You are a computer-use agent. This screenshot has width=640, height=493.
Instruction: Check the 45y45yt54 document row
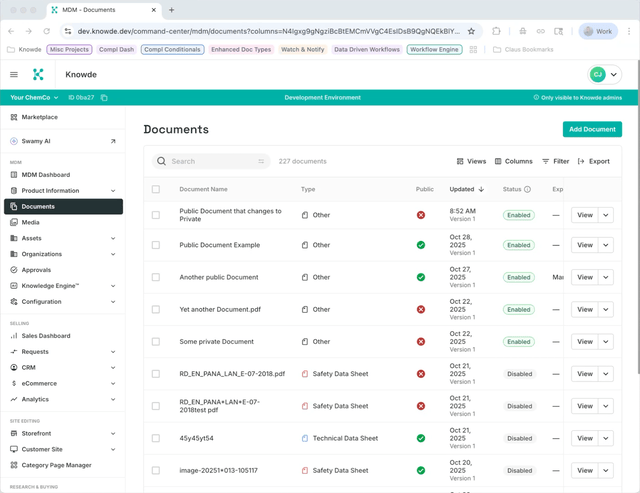pos(156,438)
